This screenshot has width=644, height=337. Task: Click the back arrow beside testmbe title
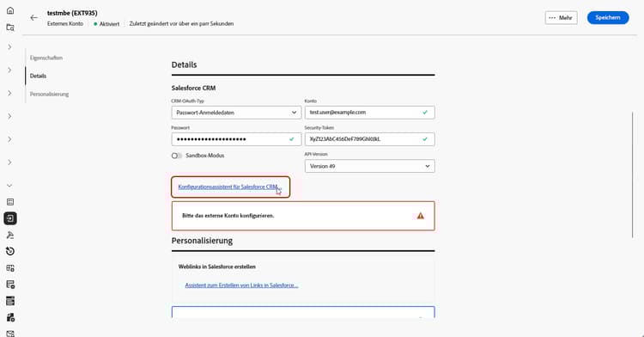(x=34, y=18)
